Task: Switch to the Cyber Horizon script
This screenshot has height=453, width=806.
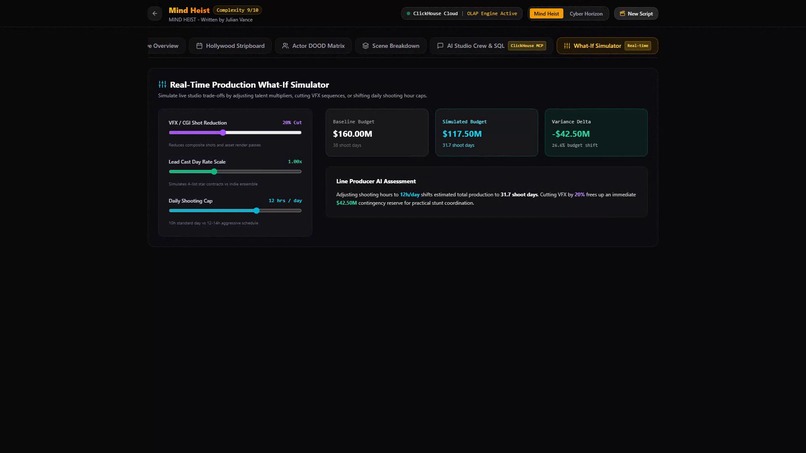Action: click(x=586, y=13)
